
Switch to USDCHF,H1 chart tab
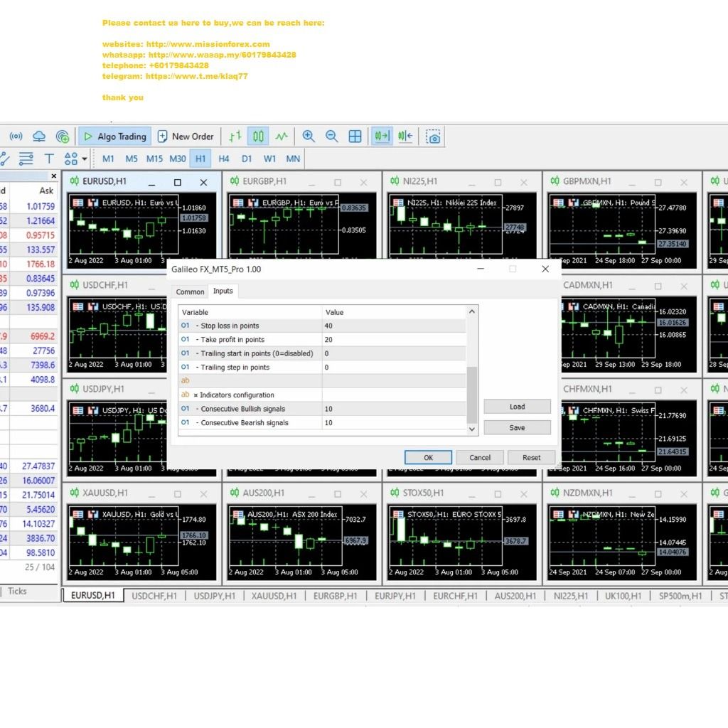point(154,596)
